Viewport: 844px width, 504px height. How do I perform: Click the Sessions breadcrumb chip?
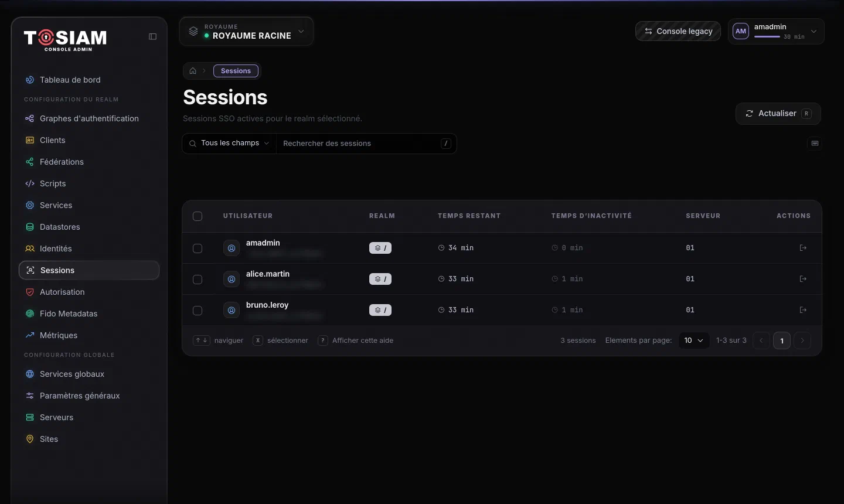pos(236,71)
